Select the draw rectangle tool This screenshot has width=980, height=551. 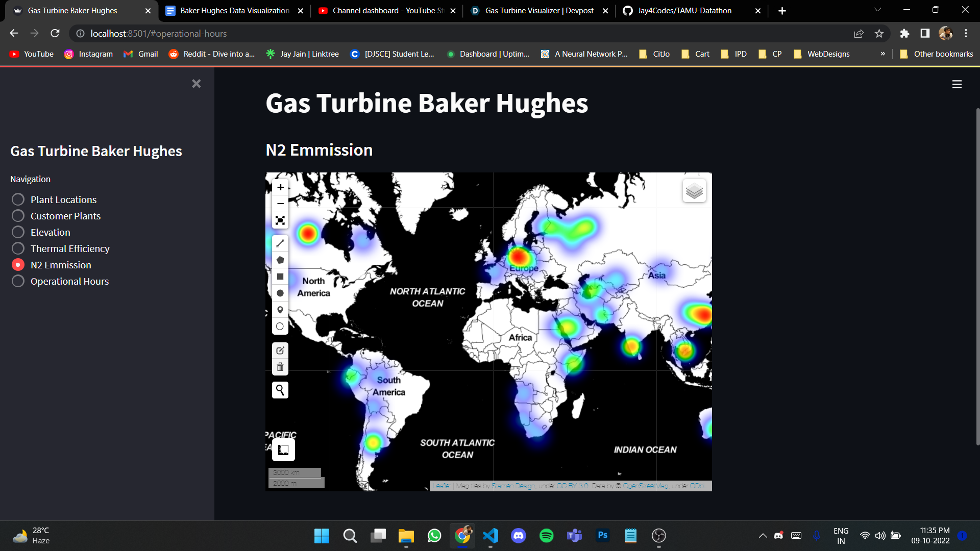coord(280,277)
